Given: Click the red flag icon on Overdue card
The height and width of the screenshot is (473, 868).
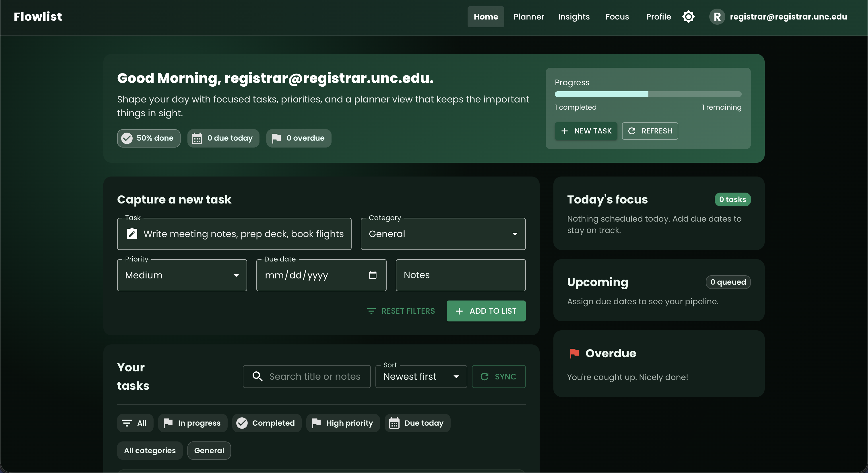Looking at the screenshot, I should tap(574, 353).
